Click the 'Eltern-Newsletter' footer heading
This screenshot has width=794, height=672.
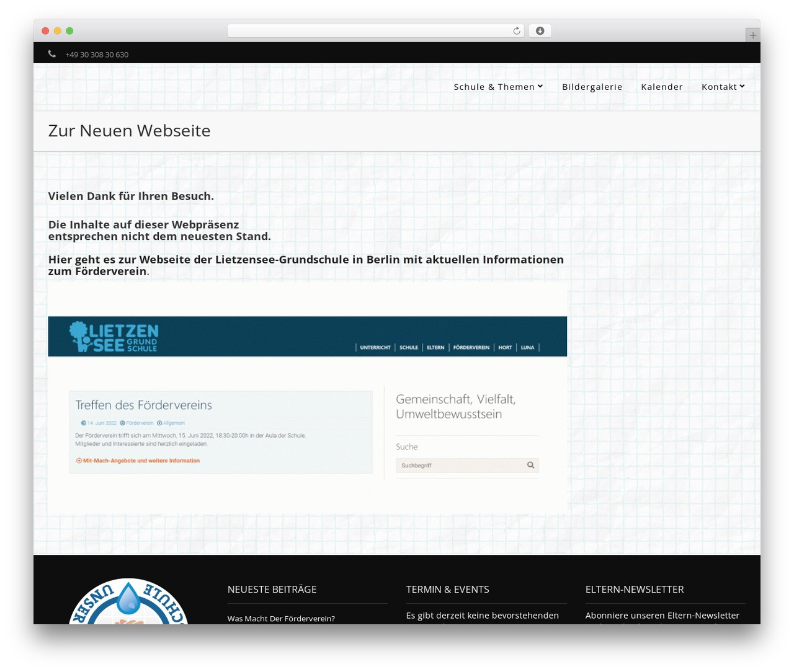click(x=635, y=590)
